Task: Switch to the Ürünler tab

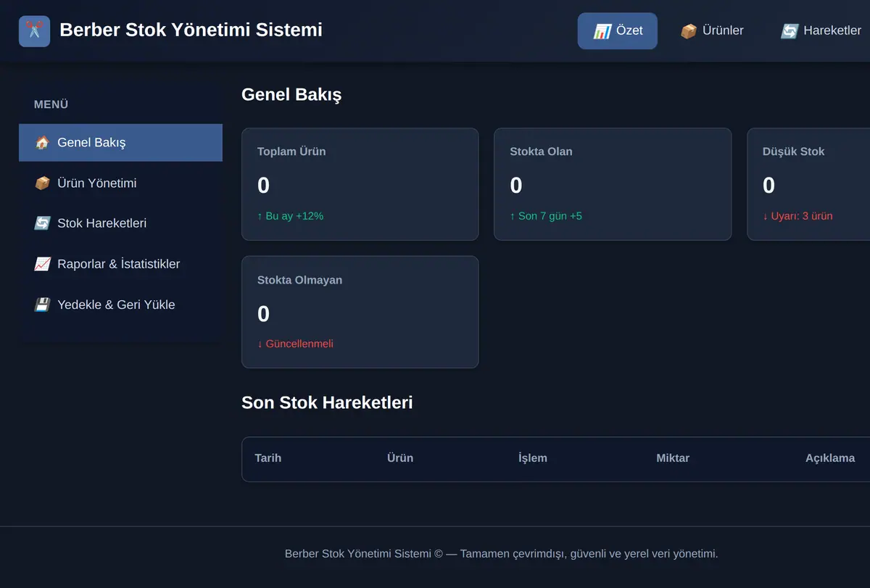Action: (712, 31)
